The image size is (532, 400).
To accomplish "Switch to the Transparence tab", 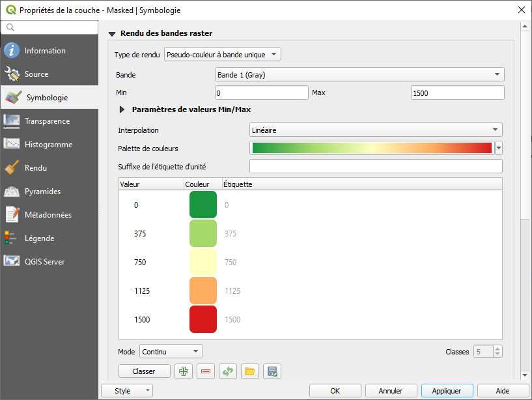I will click(47, 121).
